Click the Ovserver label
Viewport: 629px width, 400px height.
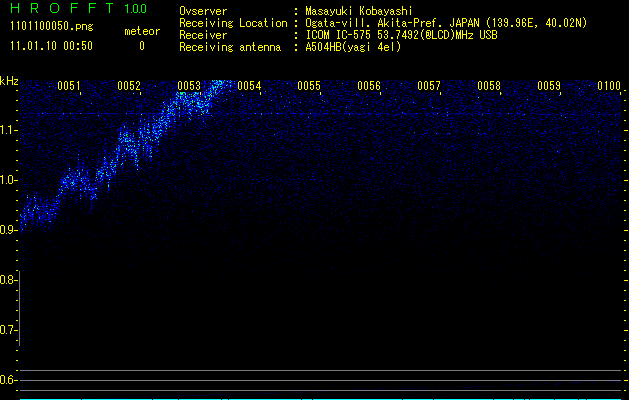pos(203,11)
